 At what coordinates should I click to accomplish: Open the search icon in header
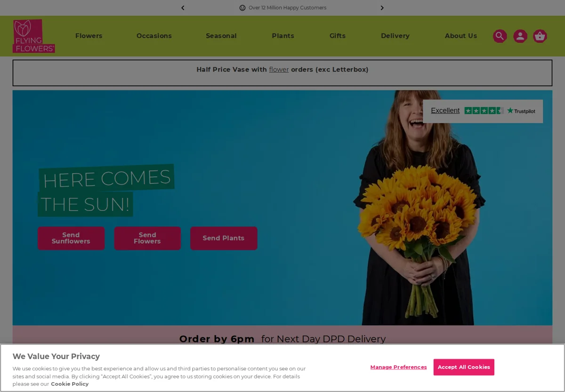(500, 36)
